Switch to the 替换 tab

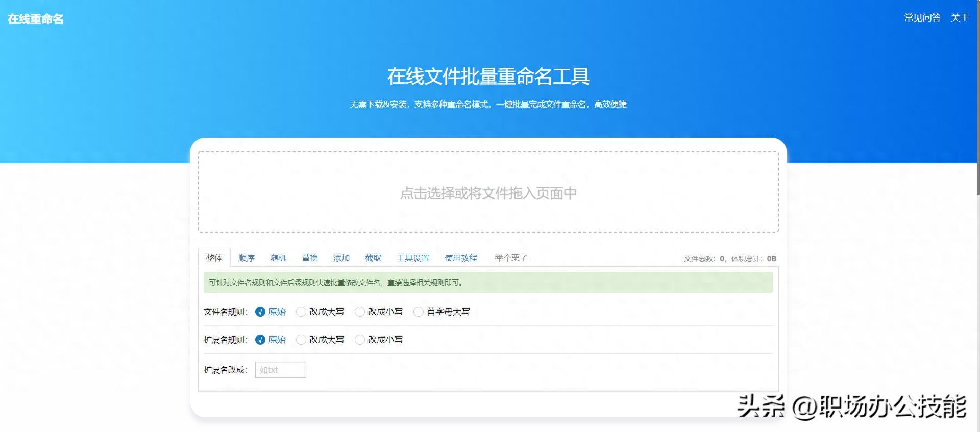click(x=310, y=258)
